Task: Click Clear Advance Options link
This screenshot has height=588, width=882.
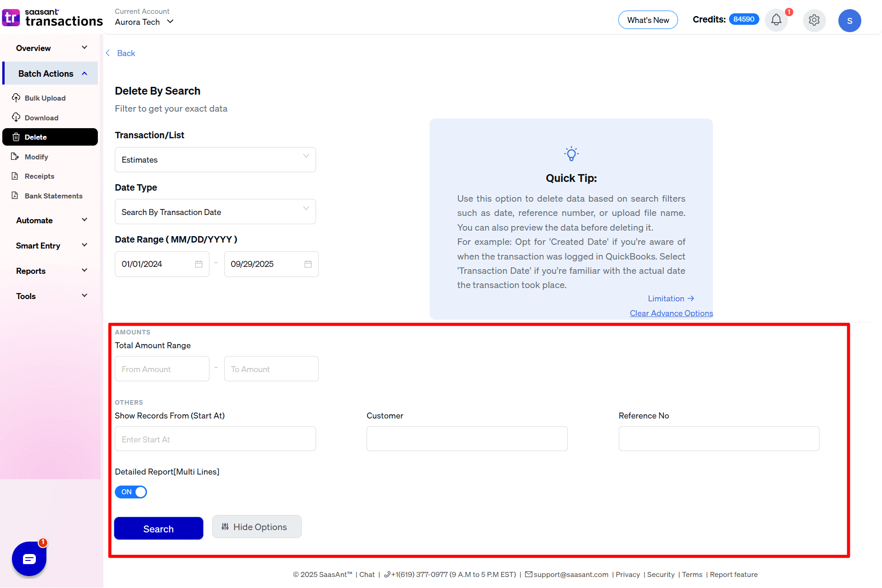Action: (671, 313)
